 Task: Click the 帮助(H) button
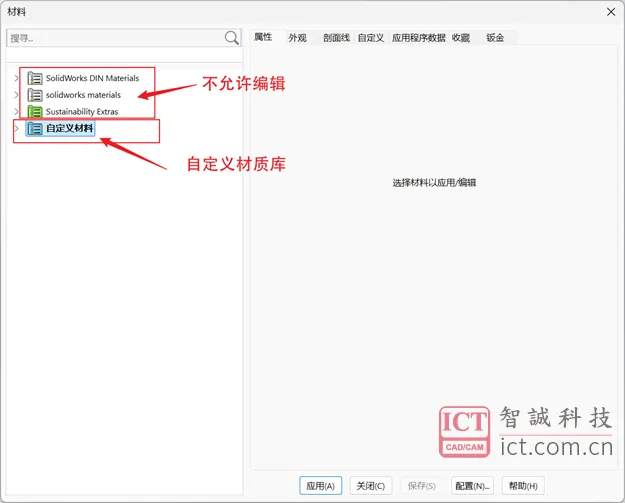(523, 486)
